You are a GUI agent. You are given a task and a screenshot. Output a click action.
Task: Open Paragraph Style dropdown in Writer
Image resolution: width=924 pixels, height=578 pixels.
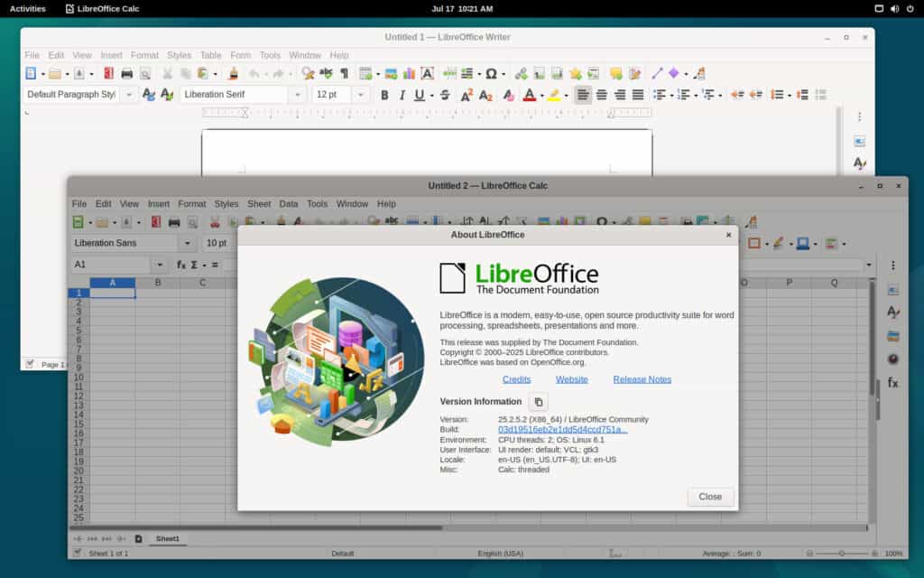pyautogui.click(x=129, y=95)
